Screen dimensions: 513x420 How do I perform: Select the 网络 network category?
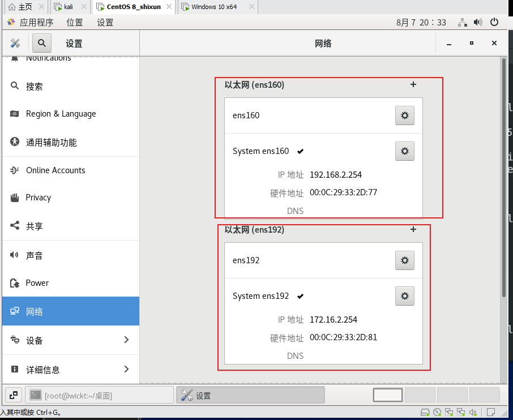click(71, 311)
